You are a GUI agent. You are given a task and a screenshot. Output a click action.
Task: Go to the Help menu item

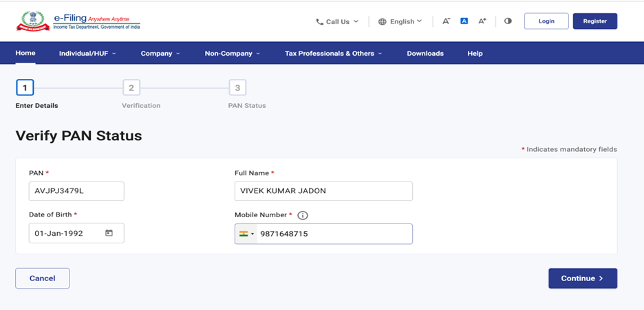(x=475, y=54)
